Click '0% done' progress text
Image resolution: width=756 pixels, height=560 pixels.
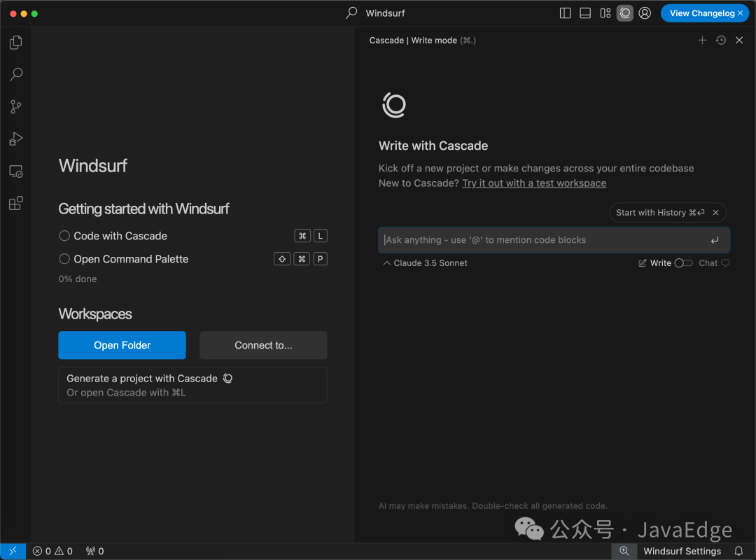click(78, 279)
